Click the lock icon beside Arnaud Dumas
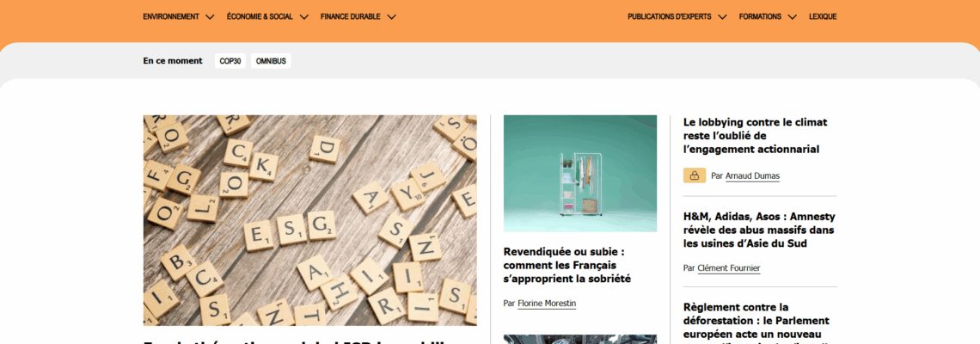 pos(695,175)
